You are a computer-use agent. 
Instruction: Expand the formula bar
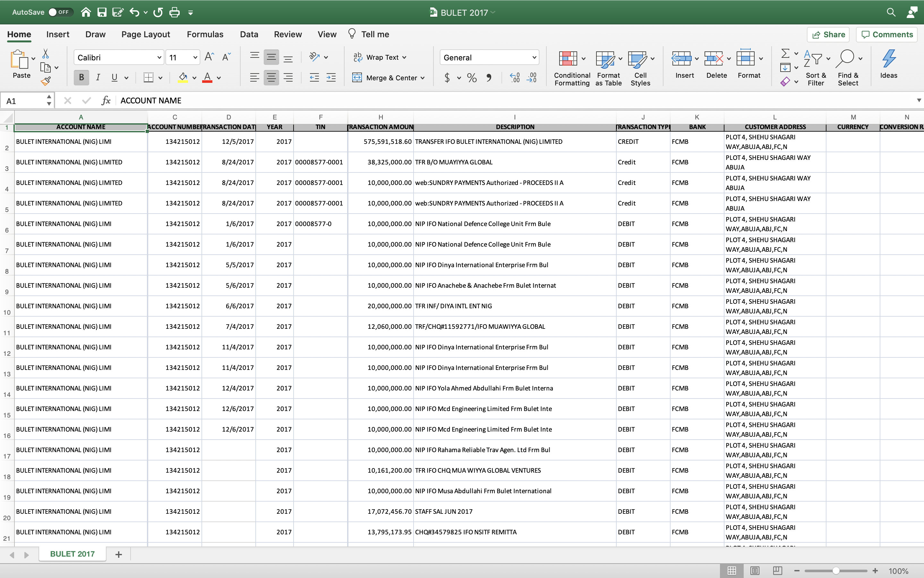click(919, 101)
